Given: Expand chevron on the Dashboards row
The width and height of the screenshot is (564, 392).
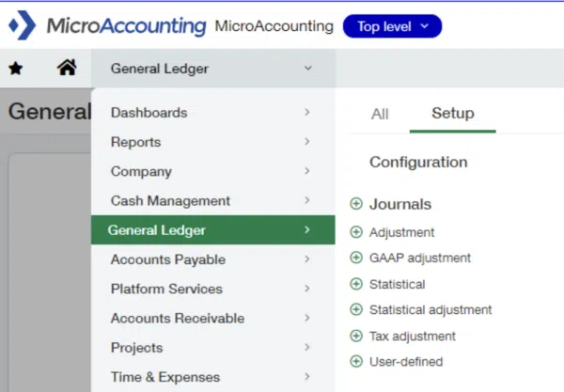Looking at the screenshot, I should 306,112.
